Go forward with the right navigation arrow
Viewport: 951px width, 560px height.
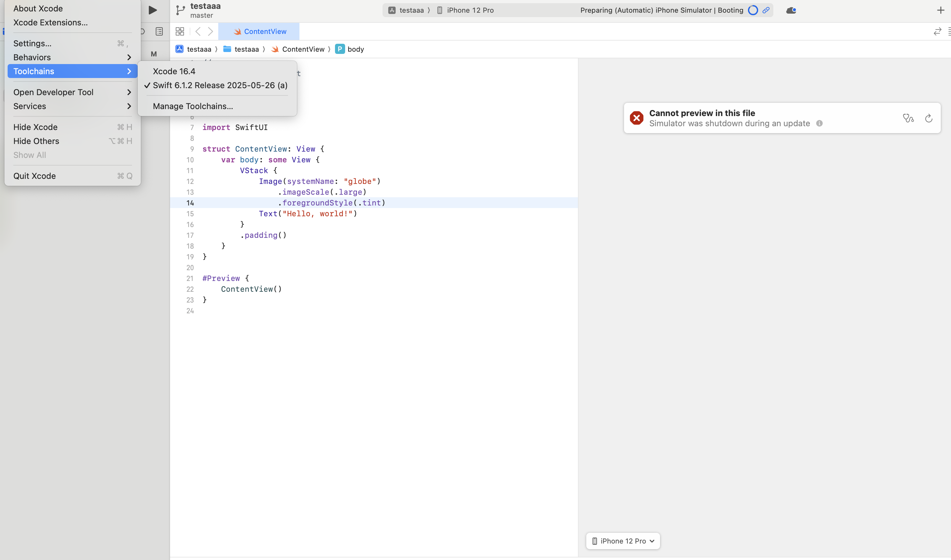click(x=211, y=31)
